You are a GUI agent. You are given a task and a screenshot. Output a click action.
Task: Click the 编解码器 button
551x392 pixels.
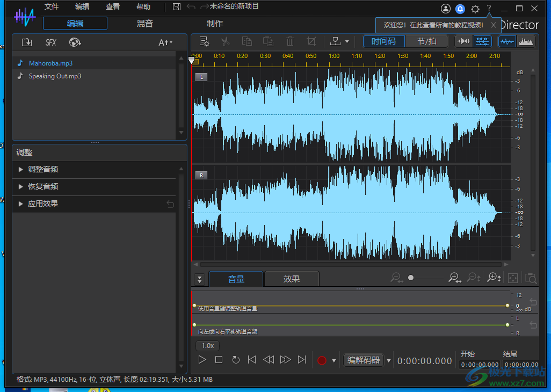(363, 360)
